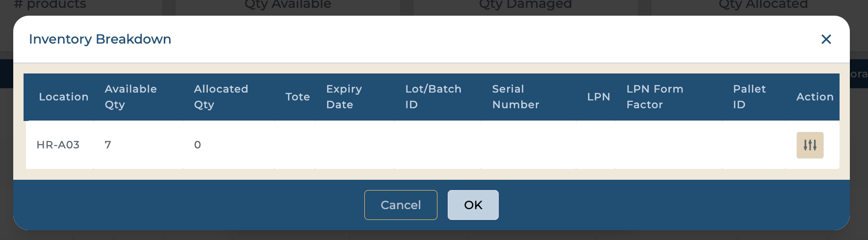The width and height of the screenshot is (868, 240).
Task: Click the Expiry Date column header
Action: [x=344, y=97]
